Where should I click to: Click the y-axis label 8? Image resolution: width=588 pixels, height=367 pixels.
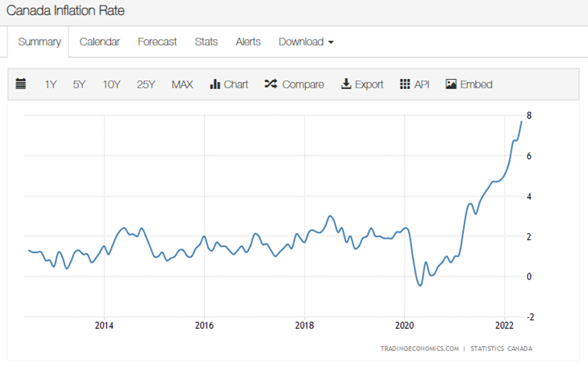click(x=529, y=115)
